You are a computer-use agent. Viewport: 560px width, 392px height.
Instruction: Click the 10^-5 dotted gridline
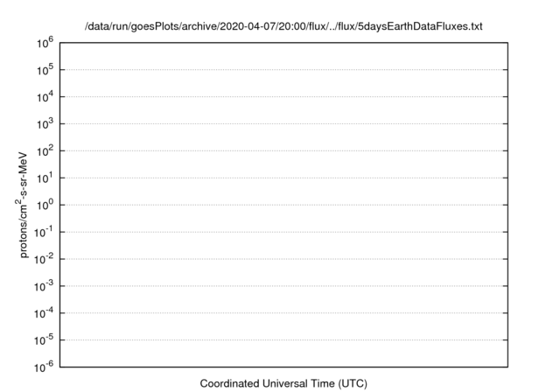[283, 340]
